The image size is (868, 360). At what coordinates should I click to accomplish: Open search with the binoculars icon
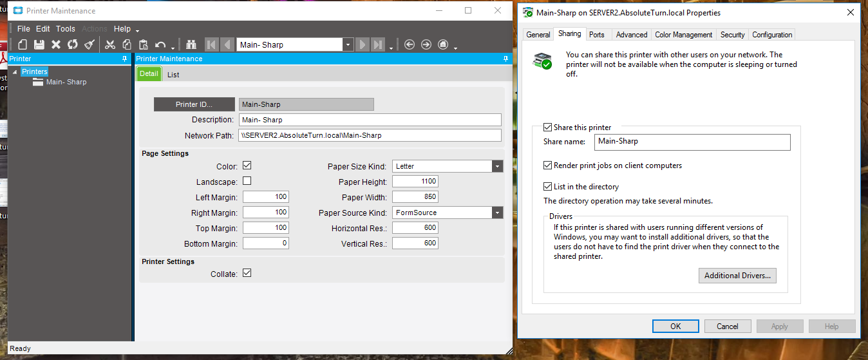(x=191, y=44)
